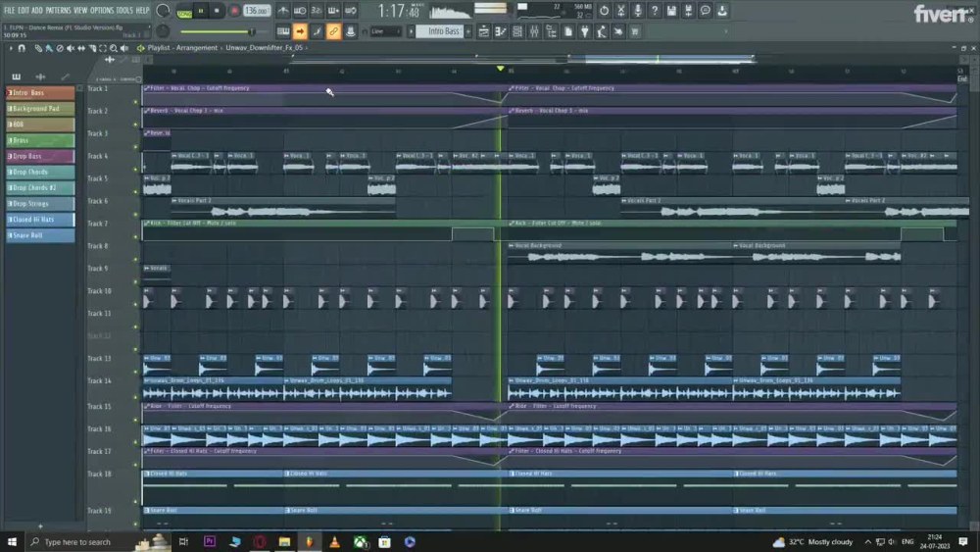Open the content library shopping cart

point(635,31)
